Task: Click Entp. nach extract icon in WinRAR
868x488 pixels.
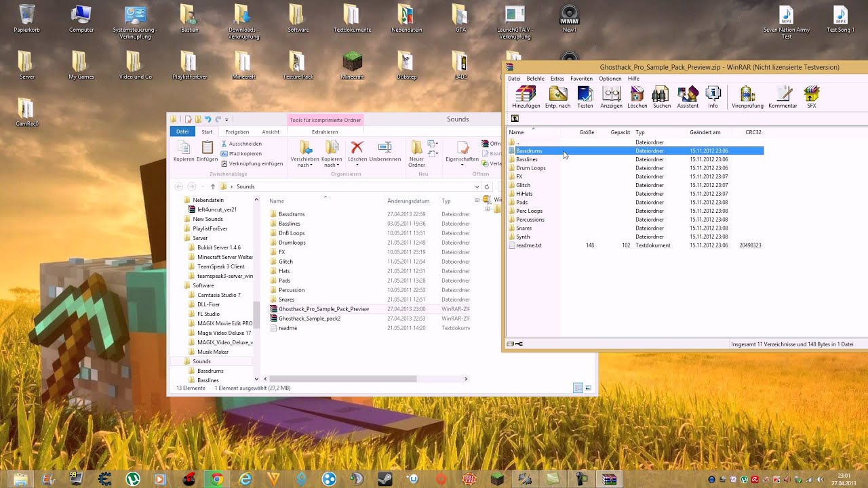Action: pos(557,97)
